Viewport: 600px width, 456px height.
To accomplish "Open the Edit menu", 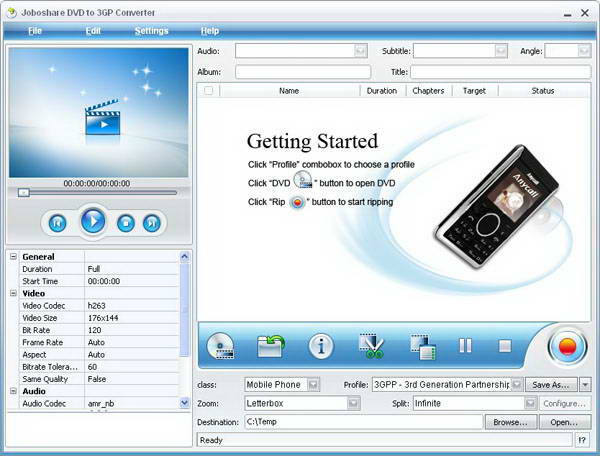I will tap(93, 31).
